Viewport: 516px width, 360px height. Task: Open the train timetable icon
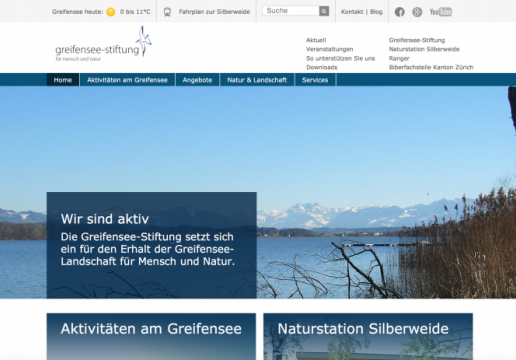click(x=167, y=12)
